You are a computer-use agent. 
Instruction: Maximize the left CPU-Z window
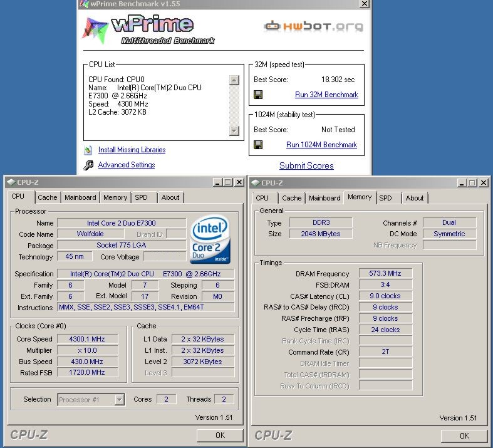228,182
